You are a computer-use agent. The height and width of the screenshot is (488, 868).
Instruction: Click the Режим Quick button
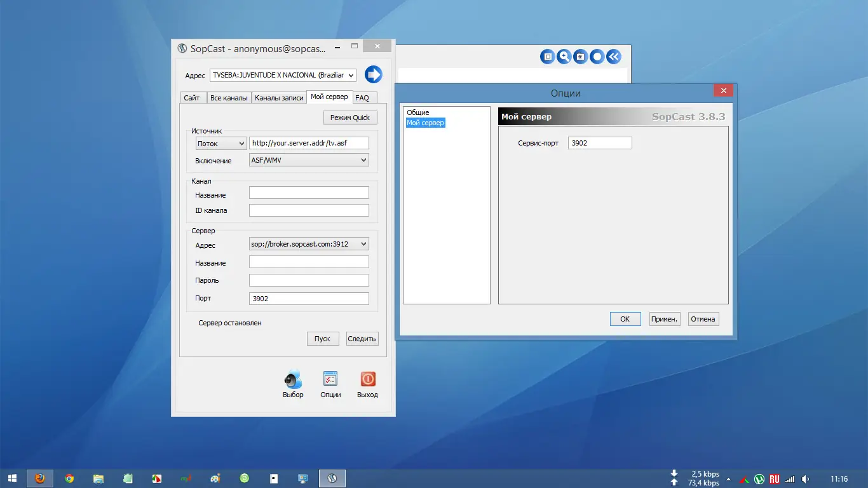(x=350, y=118)
